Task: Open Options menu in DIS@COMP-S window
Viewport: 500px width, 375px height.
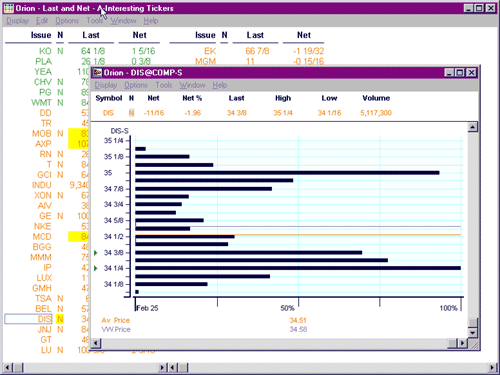Action: [136, 85]
